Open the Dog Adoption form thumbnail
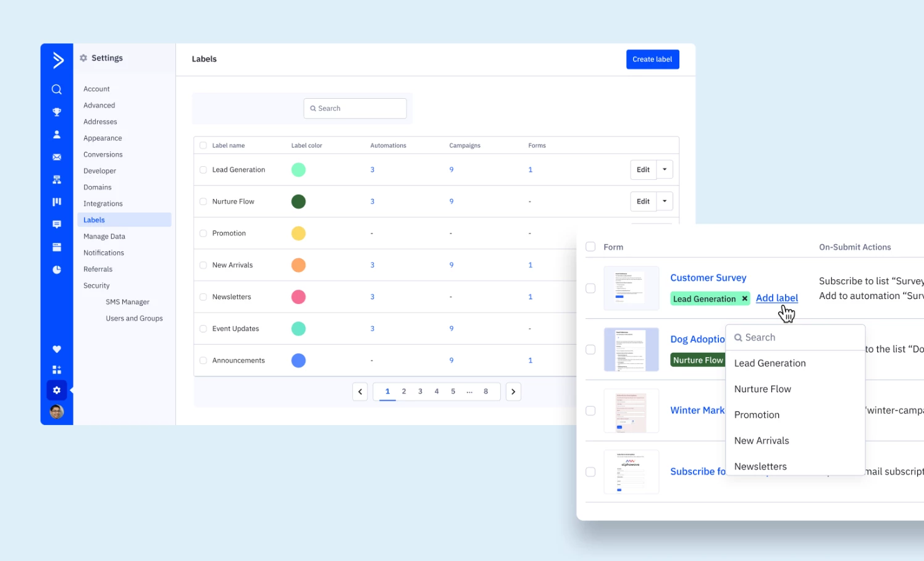924x561 pixels. point(631,350)
